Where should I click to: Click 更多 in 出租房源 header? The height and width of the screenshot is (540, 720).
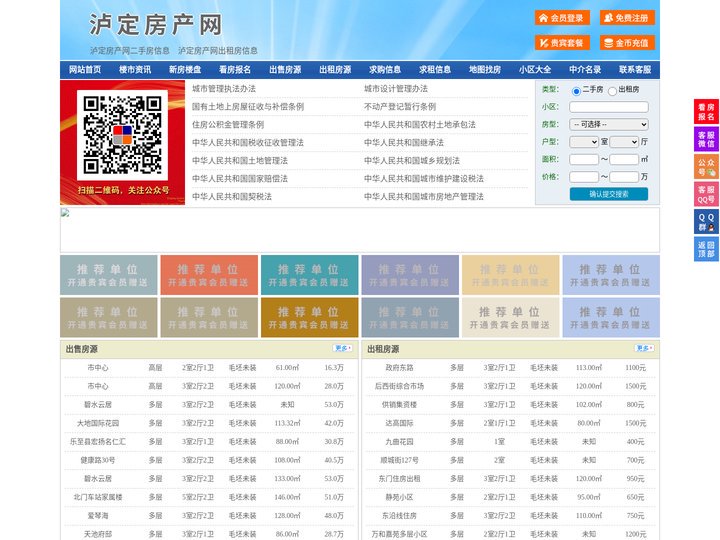click(644, 348)
